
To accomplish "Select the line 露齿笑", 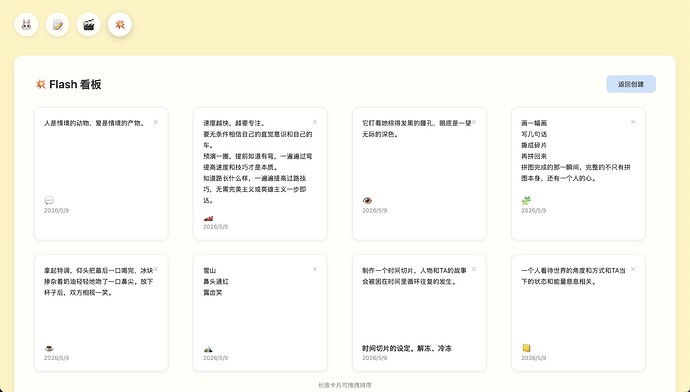I will (x=213, y=293).
